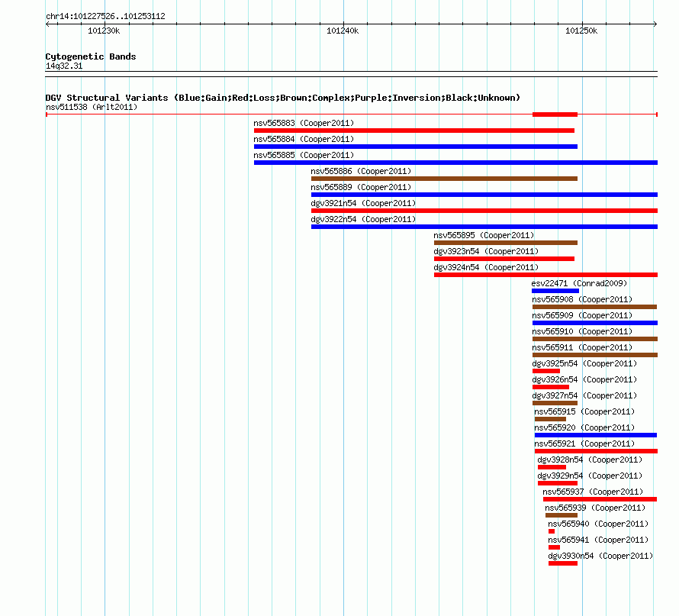Screen dimensions: 679x616
Task: Click the nsv565889 (Cooper2011) label
Action: (361, 187)
